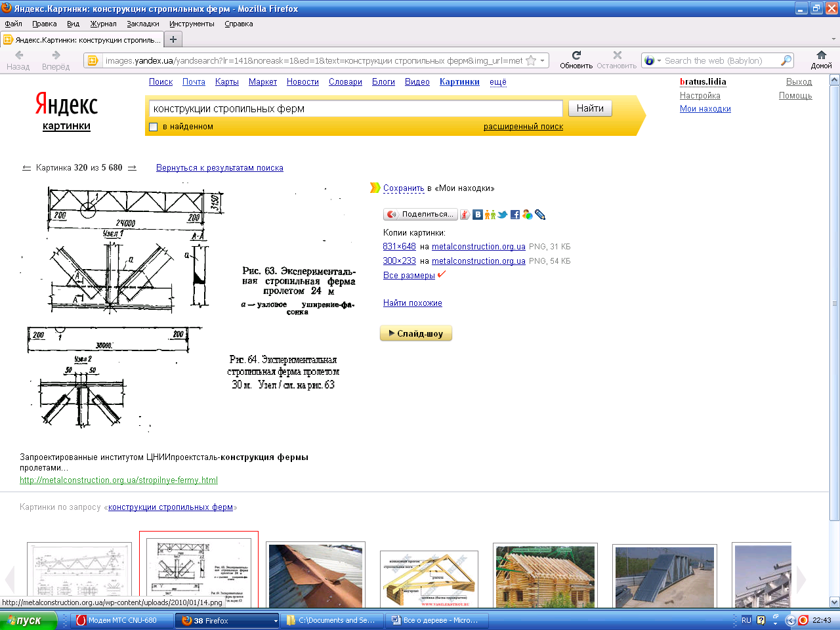This screenshot has width=840, height=630.
Task: Select the Яндекс.Картинки browser tab
Action: pyautogui.click(x=81, y=39)
